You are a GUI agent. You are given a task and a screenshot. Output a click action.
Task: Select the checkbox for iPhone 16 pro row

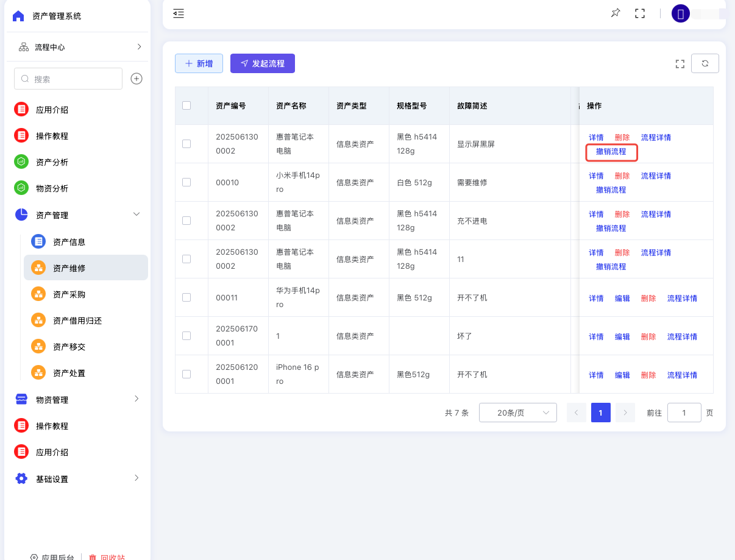point(186,374)
